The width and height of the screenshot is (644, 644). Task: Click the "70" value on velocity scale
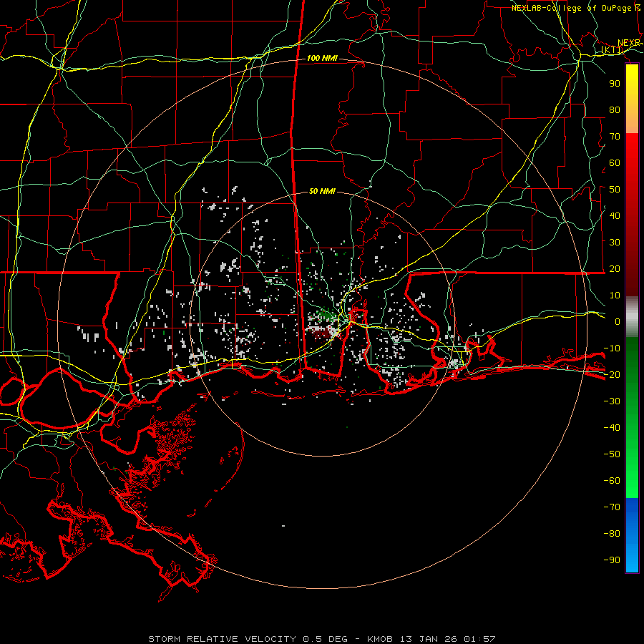615,137
